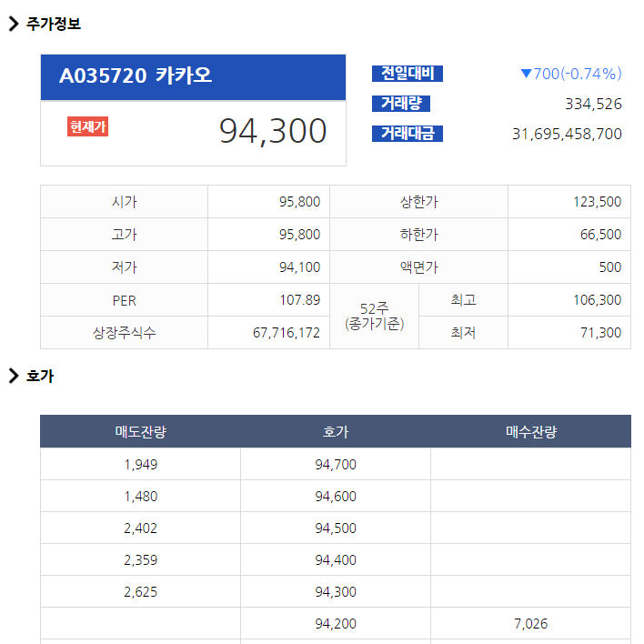Select the 상한가 value 123,500

[x=597, y=202]
